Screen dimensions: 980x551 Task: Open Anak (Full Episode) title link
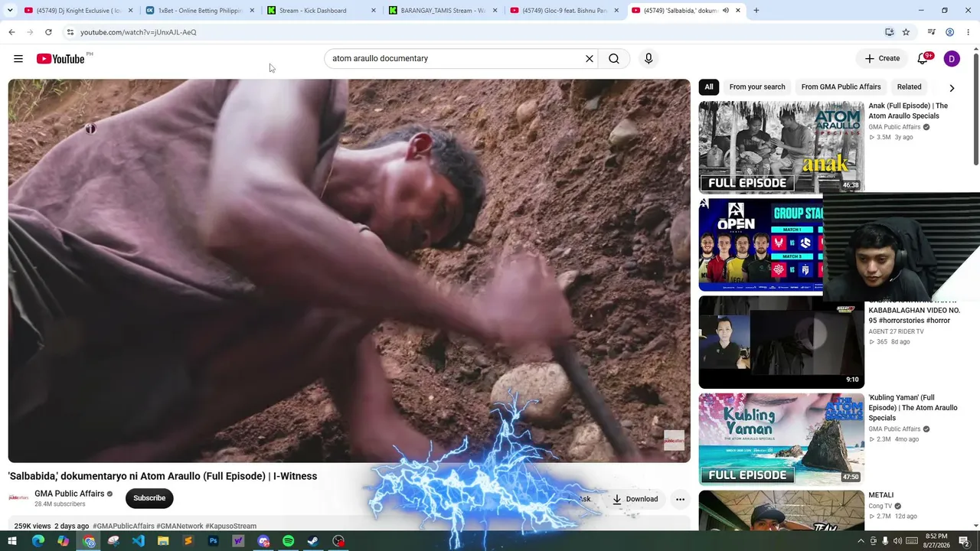click(x=908, y=111)
